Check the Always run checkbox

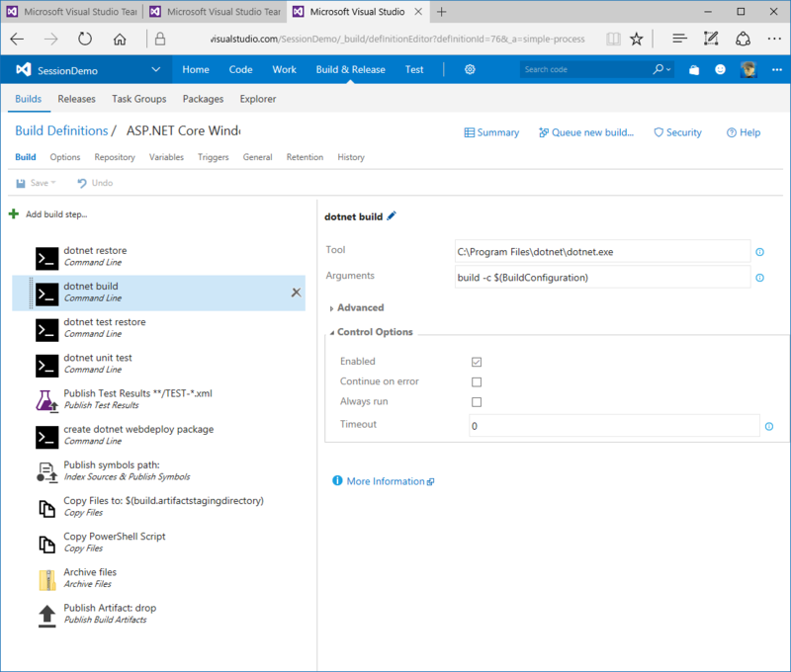point(477,402)
